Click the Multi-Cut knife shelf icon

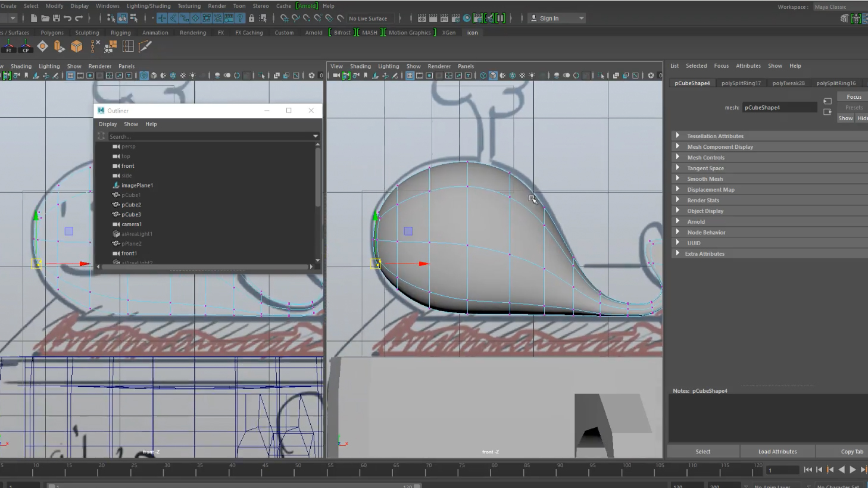(145, 46)
